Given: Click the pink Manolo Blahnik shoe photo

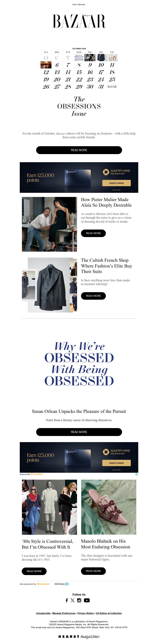Looking at the screenshot, I should click(108, 507).
